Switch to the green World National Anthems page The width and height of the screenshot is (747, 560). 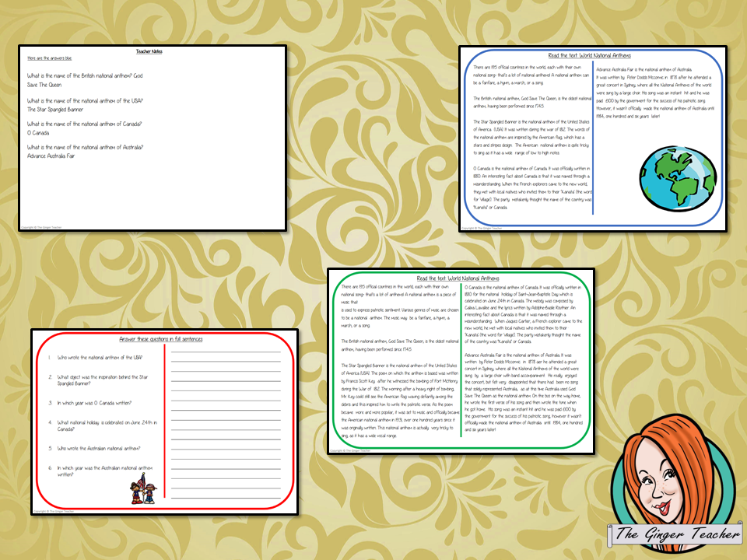click(461, 277)
